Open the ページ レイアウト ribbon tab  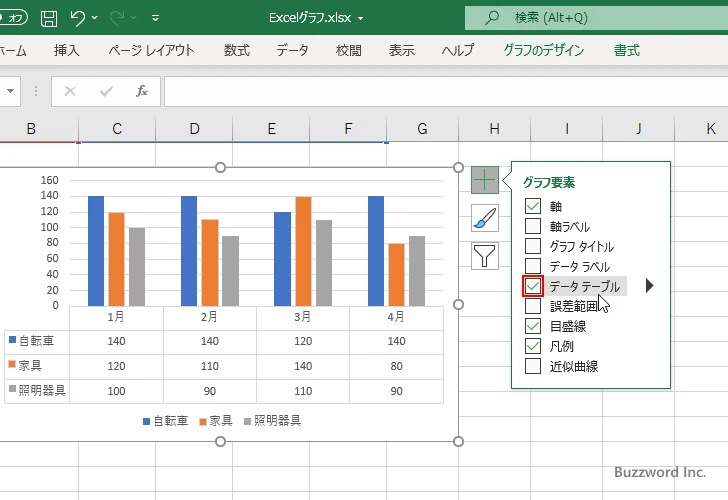point(151,50)
